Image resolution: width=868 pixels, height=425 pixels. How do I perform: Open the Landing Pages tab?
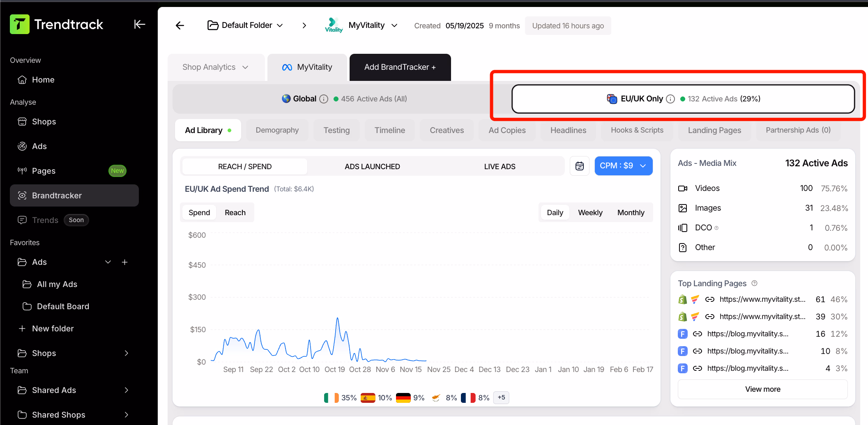[714, 130]
